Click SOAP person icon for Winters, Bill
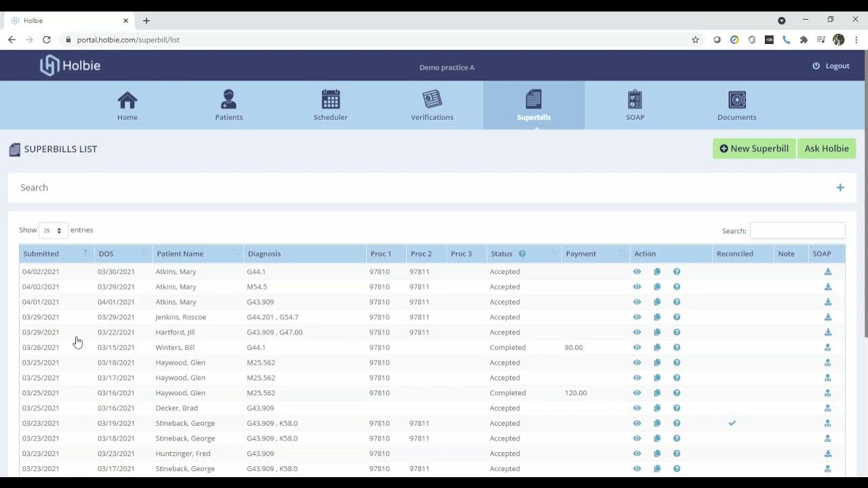The image size is (868, 488). [x=828, y=348]
